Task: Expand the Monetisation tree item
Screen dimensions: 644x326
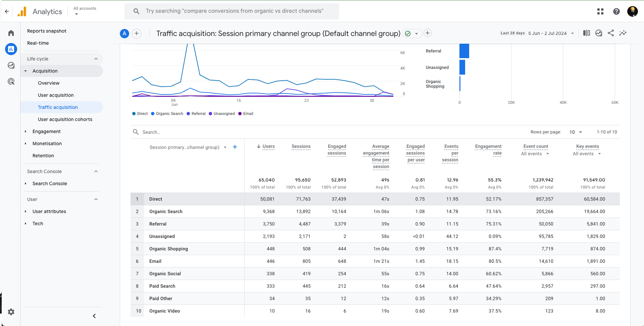Action: (26, 144)
